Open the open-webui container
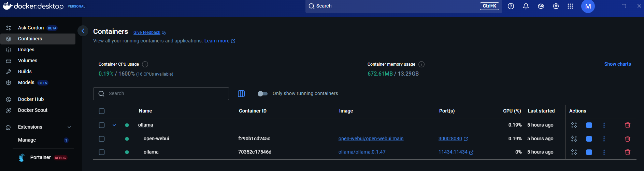 [x=156, y=139]
